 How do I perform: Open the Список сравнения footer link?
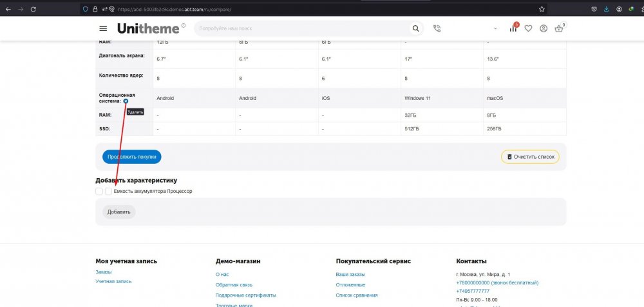click(x=357, y=295)
